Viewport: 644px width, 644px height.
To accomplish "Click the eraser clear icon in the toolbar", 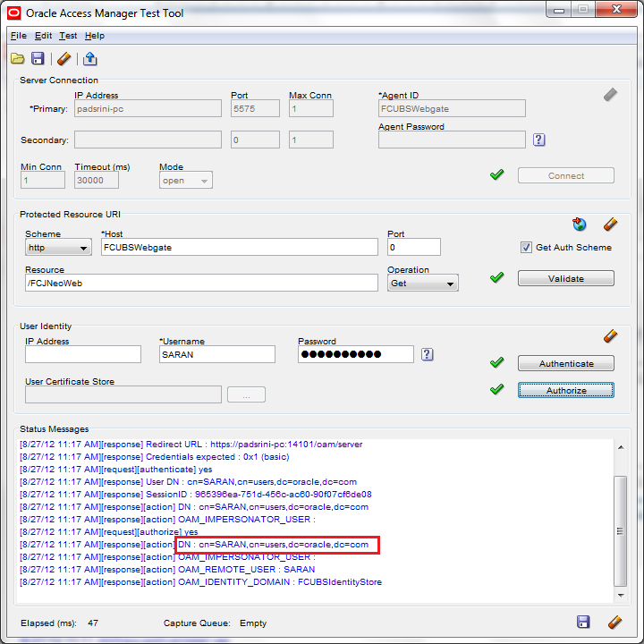I will click(x=64, y=59).
